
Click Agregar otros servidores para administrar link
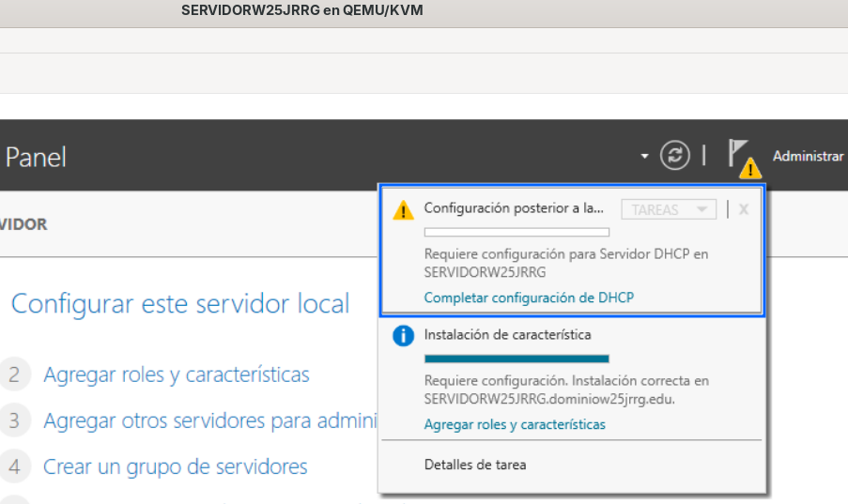pyautogui.click(x=209, y=420)
